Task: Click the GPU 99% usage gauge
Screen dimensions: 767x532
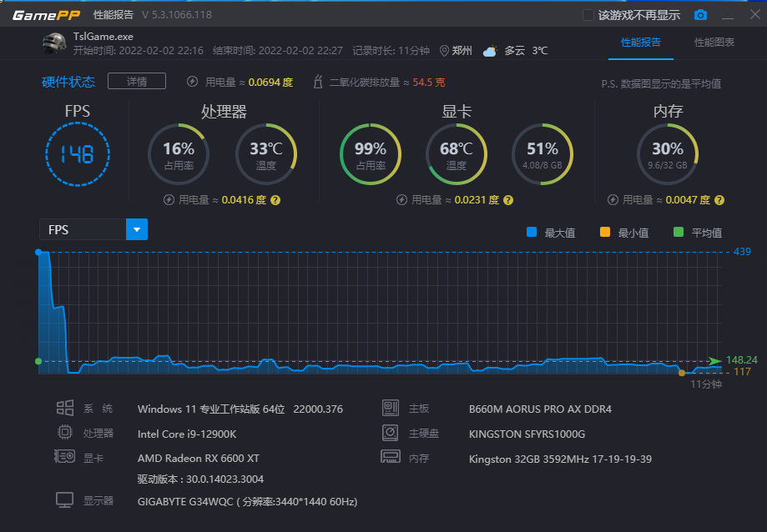Action: [371, 154]
